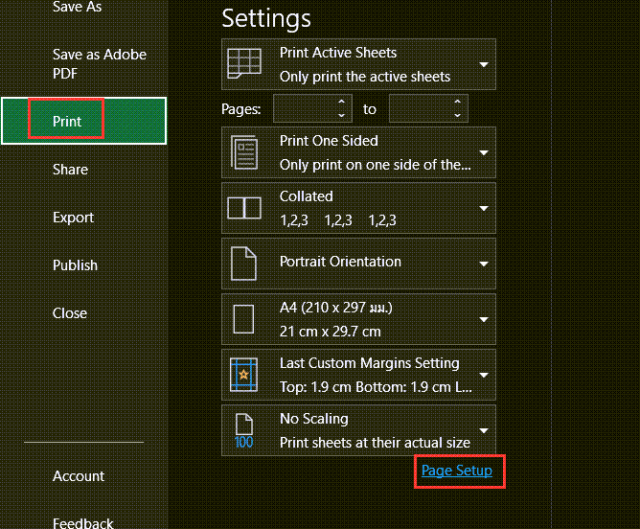
Task: Click the Print Active Sheets grid icon
Action: point(244,63)
